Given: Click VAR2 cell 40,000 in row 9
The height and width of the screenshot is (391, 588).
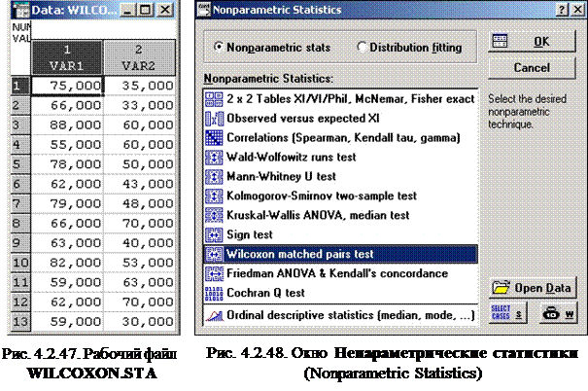Looking at the screenshot, I should point(139,243).
